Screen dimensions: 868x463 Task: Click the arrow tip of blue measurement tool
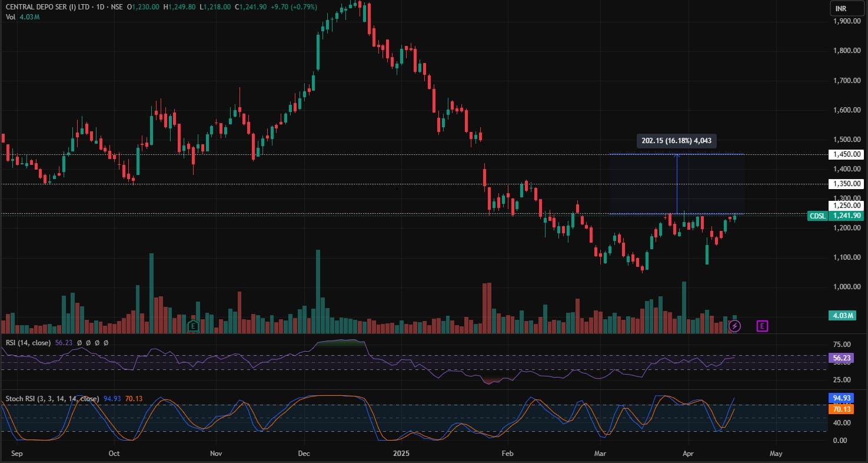677,156
